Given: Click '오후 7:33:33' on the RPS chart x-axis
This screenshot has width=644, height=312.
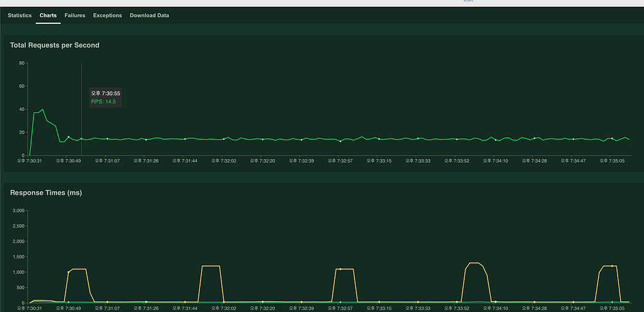Looking at the screenshot, I should (418, 161).
